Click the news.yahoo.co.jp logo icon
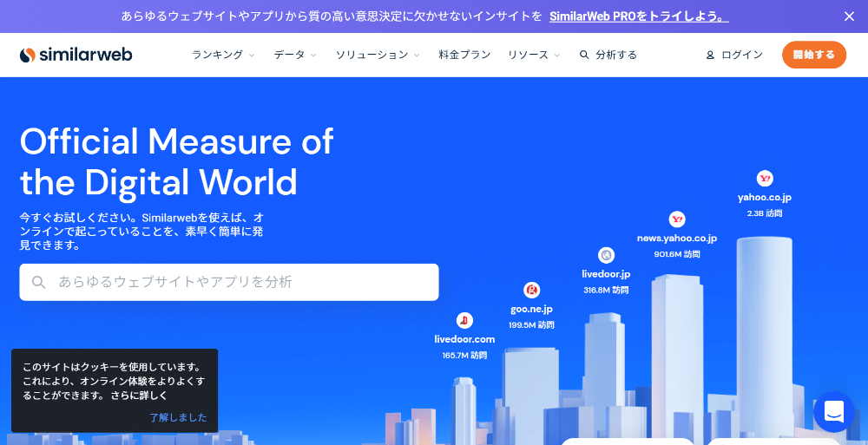The height and width of the screenshot is (445, 868). click(x=677, y=219)
